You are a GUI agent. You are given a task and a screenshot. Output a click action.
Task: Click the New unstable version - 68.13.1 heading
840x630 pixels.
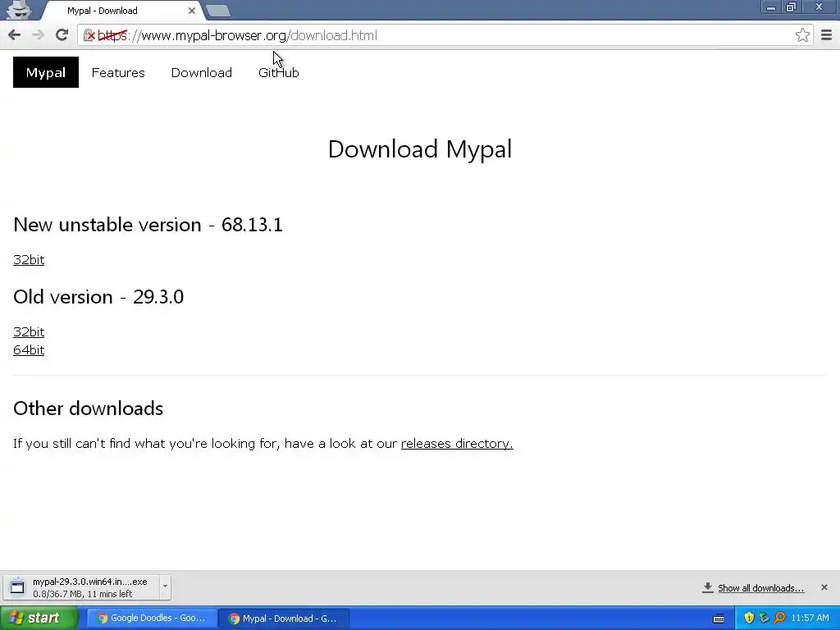[148, 225]
